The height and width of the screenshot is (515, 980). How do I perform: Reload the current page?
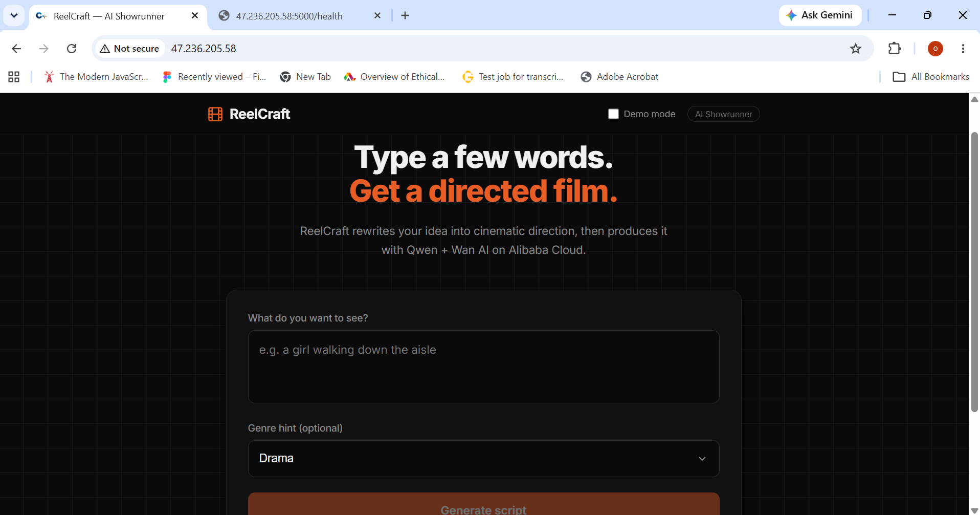click(72, 49)
